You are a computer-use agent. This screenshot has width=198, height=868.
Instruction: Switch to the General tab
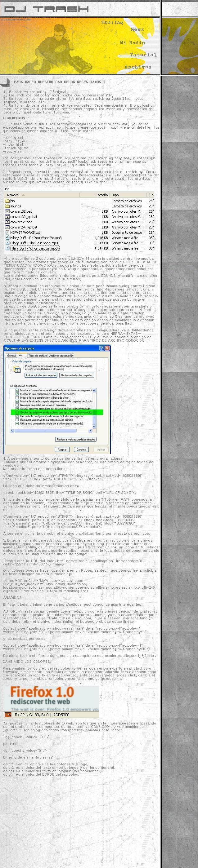tap(11, 356)
